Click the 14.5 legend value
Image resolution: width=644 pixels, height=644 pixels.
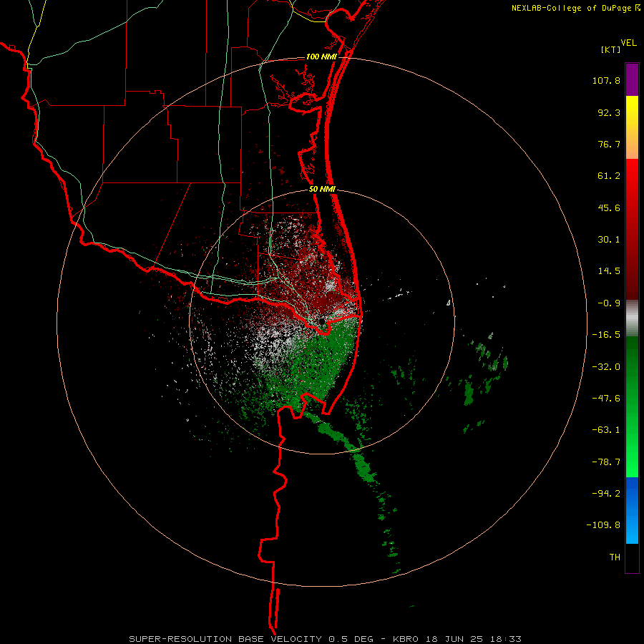point(609,271)
